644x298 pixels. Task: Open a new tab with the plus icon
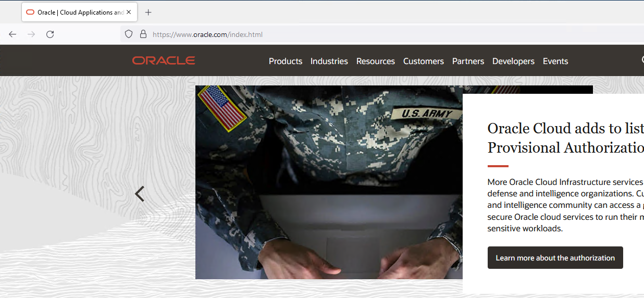point(148,12)
